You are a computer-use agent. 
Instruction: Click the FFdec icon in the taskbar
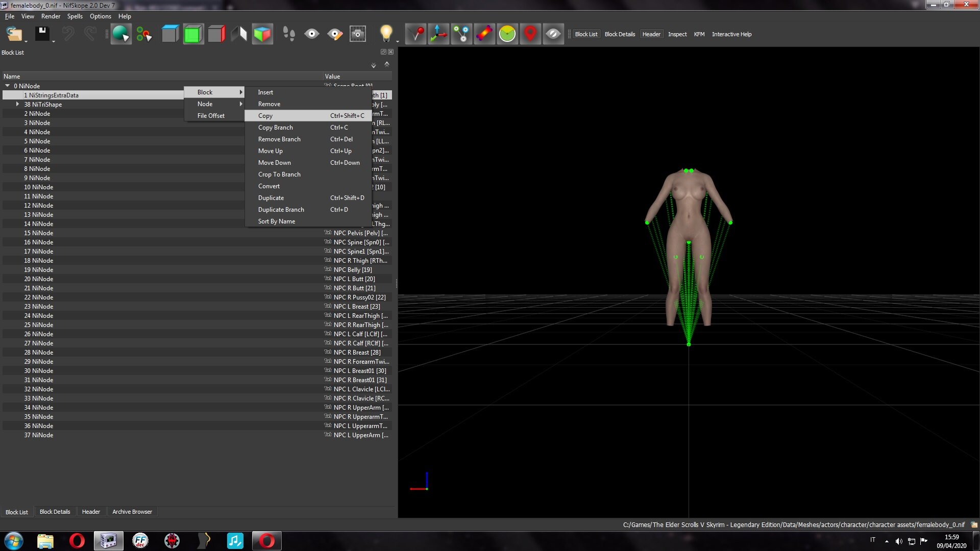pos(140,541)
